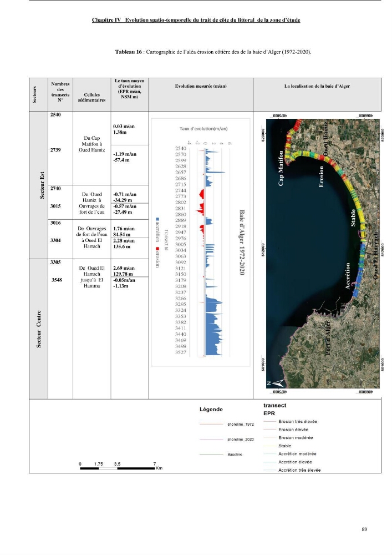Click the value '-27.49 m'

pos(123,212)
